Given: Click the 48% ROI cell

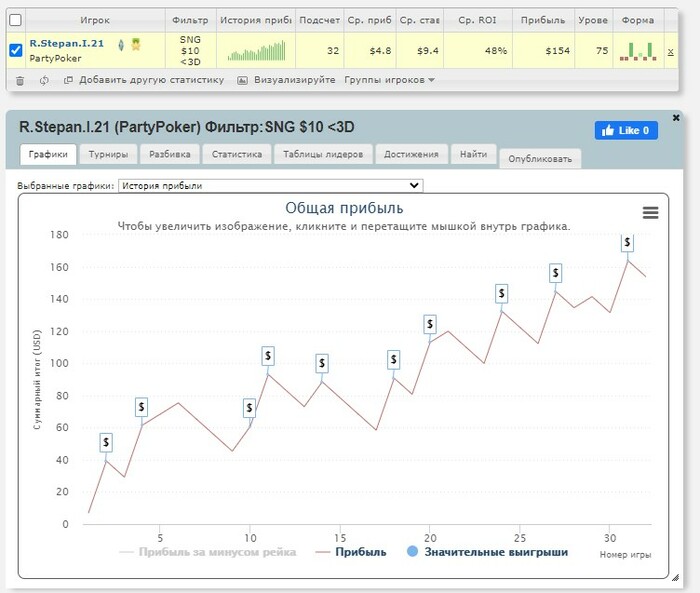Looking at the screenshot, I should coord(478,50).
